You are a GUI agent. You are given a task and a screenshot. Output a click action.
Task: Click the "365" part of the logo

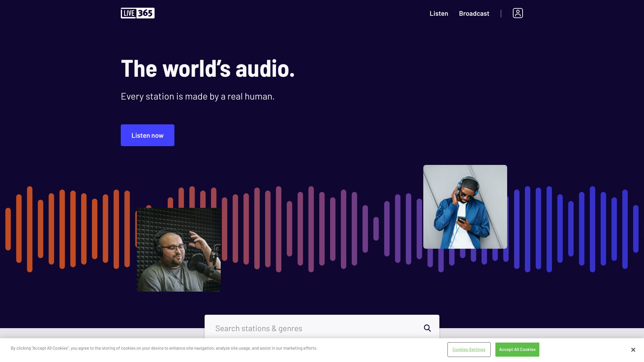146,13
